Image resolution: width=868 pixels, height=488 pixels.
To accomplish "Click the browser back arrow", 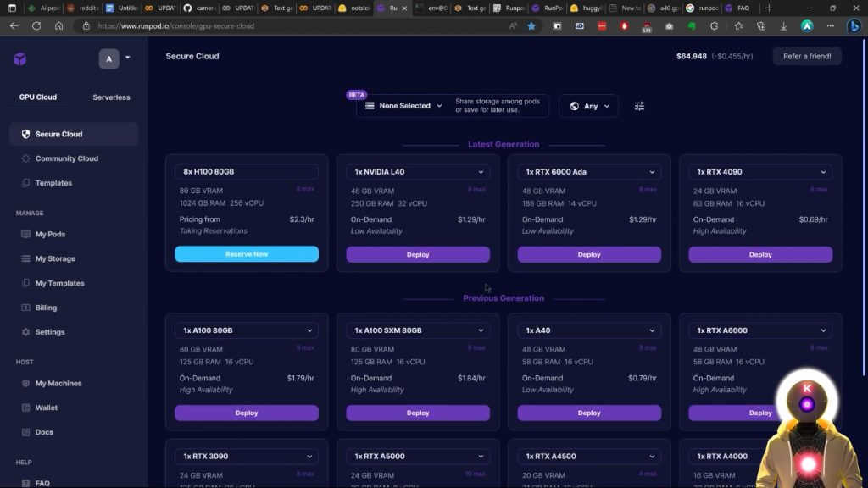I will (x=14, y=26).
